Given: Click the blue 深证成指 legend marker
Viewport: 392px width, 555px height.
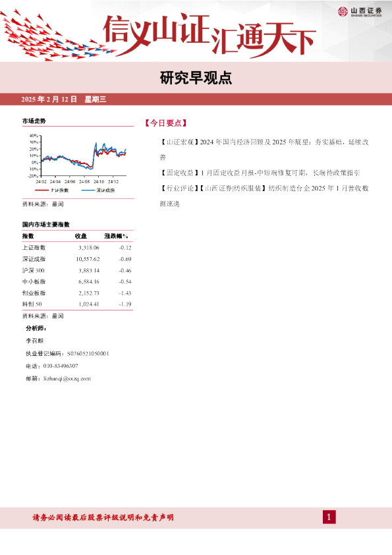Looking at the screenshot, I should pyautogui.click(x=88, y=190).
